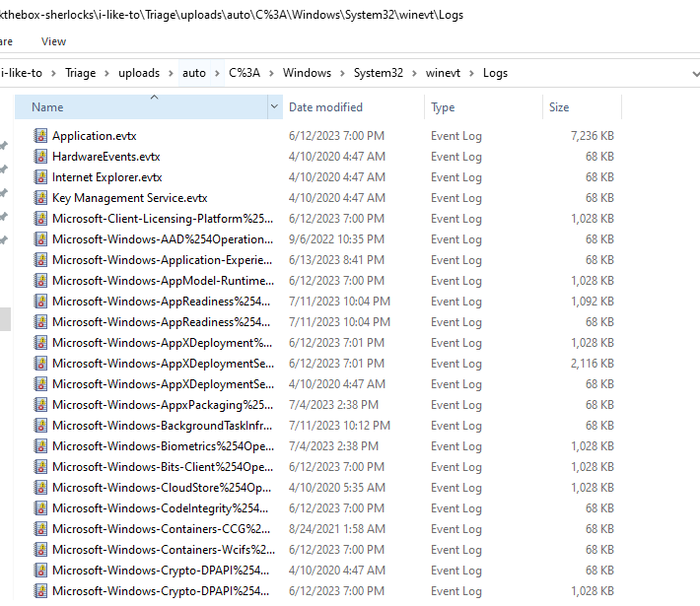Image resolution: width=700 pixels, height=606 pixels.
Task: Expand breadcrumb chevron after winevt
Action: [x=473, y=73]
